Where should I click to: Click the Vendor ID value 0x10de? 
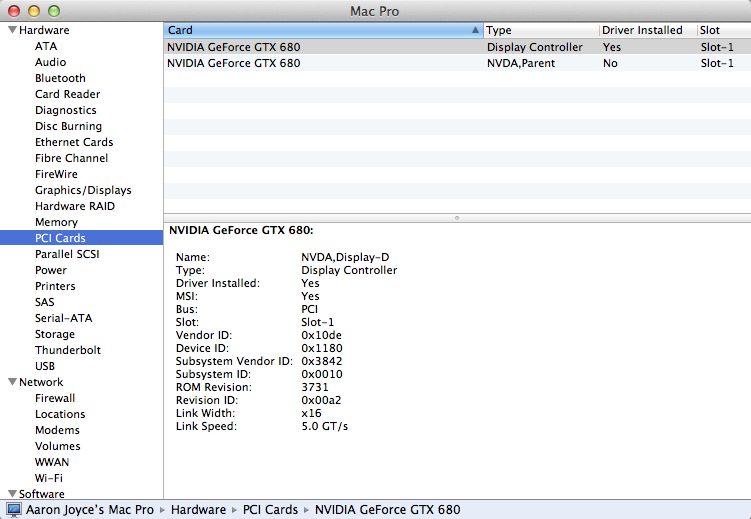pyautogui.click(x=321, y=335)
